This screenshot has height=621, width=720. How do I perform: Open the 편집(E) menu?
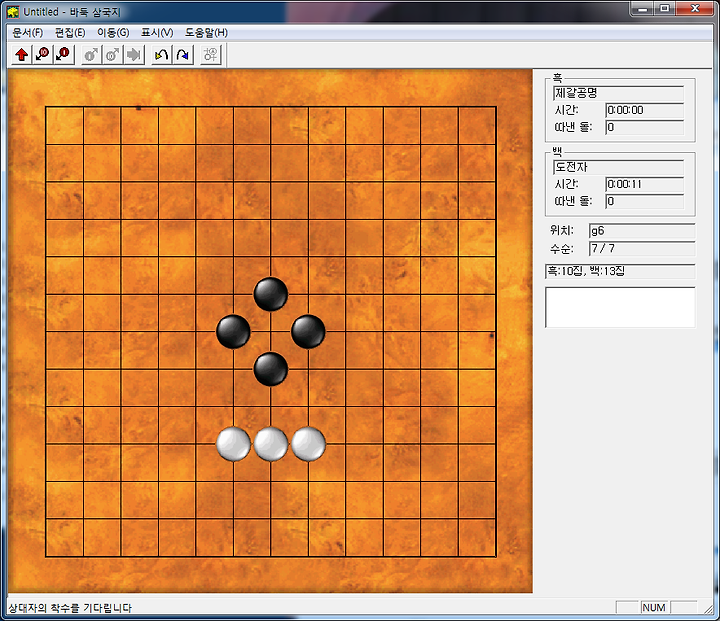tap(70, 33)
